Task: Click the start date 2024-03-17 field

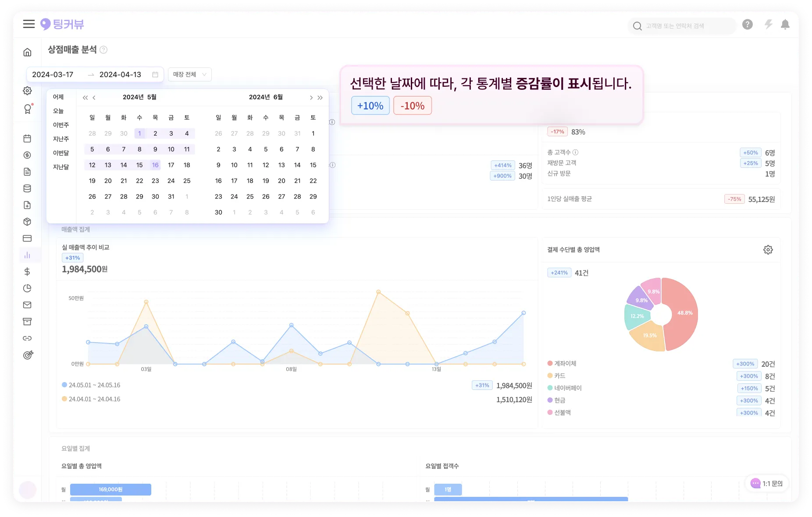Action: click(53, 74)
